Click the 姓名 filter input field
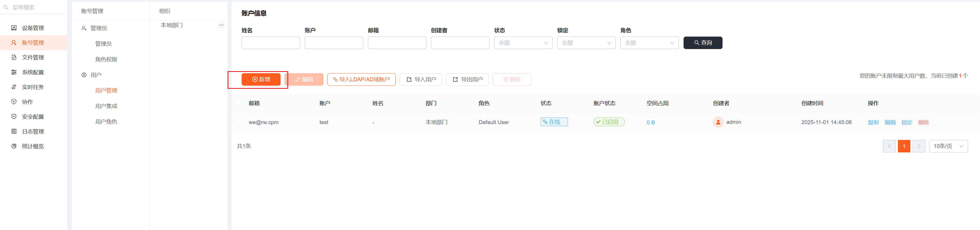This screenshot has width=980, height=230. pos(270,43)
